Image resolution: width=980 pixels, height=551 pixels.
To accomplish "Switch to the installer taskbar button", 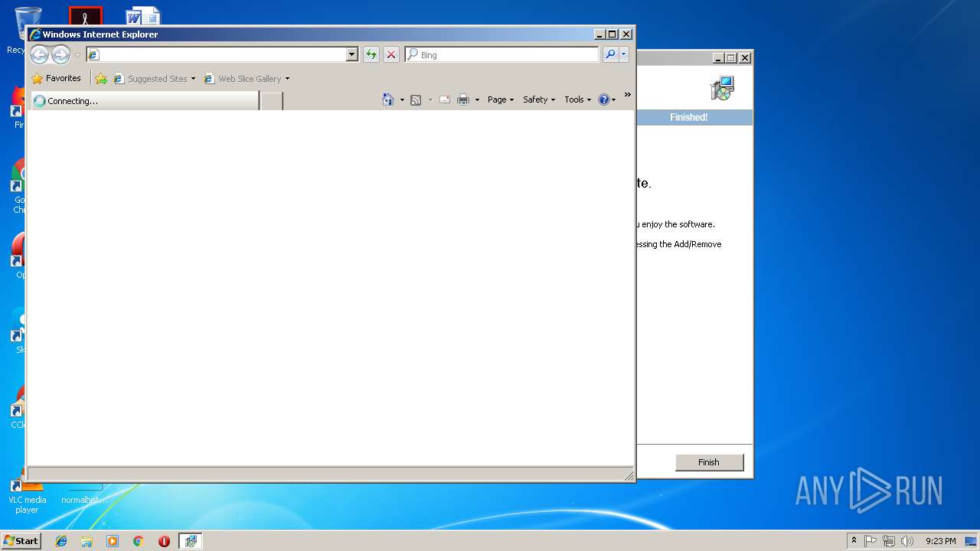I will (191, 541).
